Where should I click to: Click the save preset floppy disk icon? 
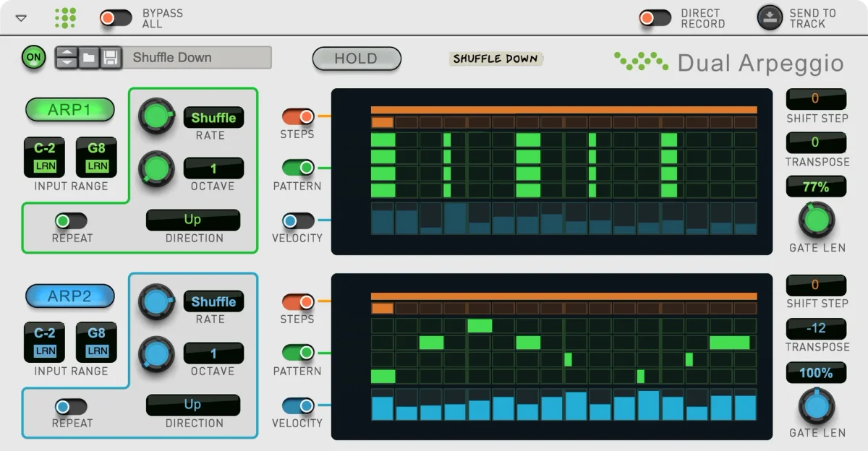click(111, 58)
